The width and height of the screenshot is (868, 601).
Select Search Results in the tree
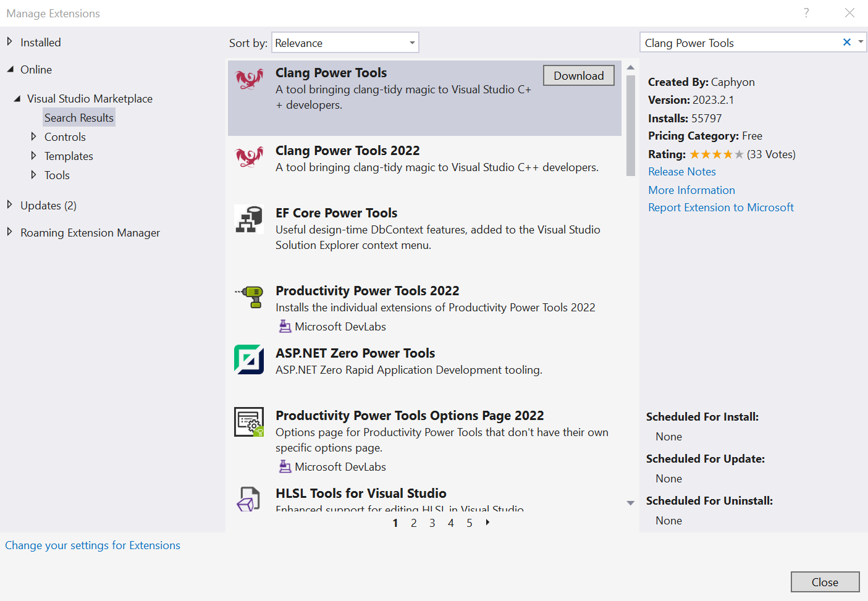tap(79, 117)
